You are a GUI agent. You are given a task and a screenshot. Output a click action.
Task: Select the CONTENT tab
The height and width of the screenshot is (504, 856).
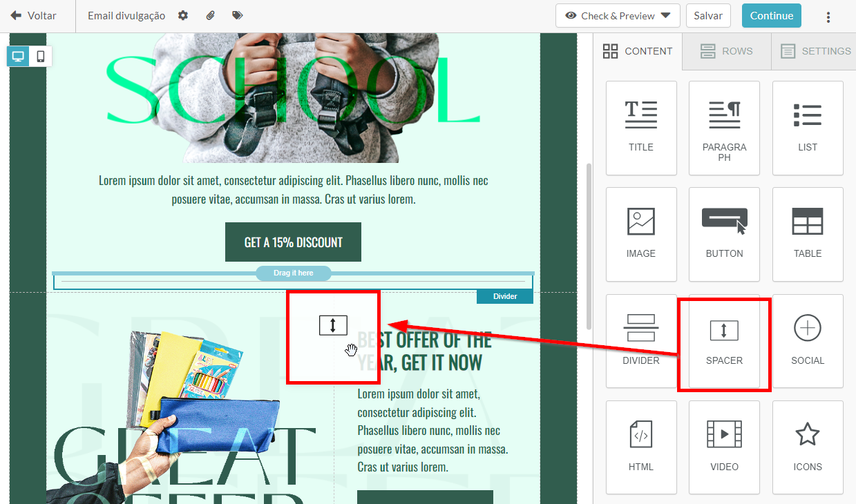coord(638,51)
